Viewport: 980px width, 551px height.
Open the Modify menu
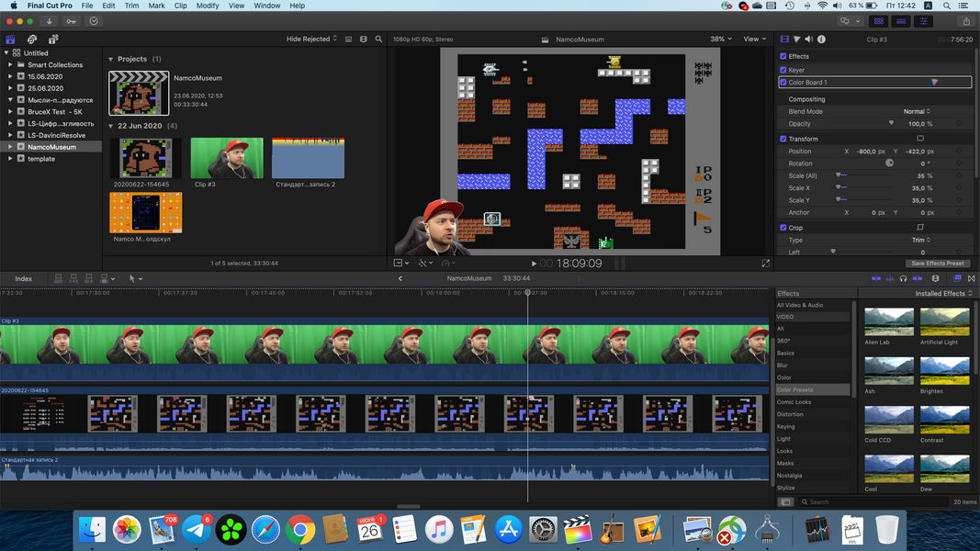pos(208,6)
